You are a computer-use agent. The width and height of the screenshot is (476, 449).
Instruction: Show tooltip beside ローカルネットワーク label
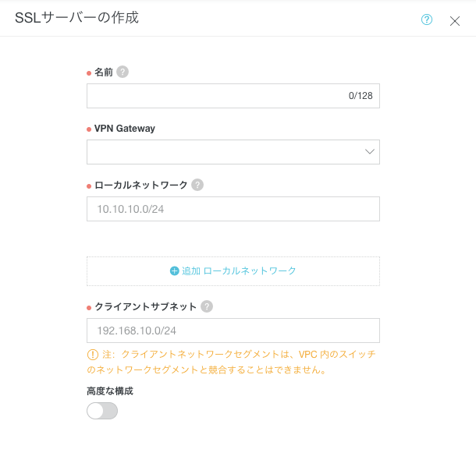pyautogui.click(x=197, y=185)
